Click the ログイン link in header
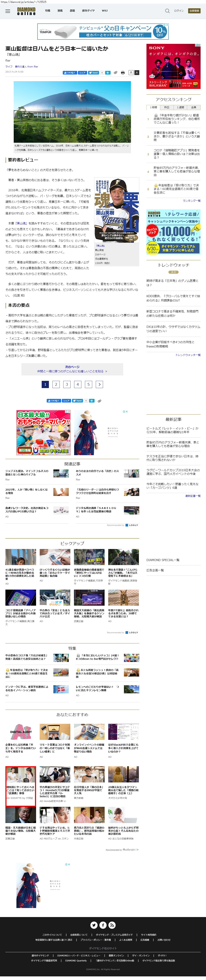206x980 pixels. pyautogui.click(x=179, y=11)
